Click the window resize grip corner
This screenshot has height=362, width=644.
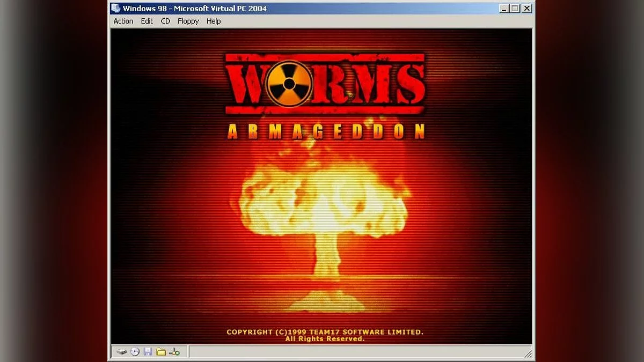528,353
